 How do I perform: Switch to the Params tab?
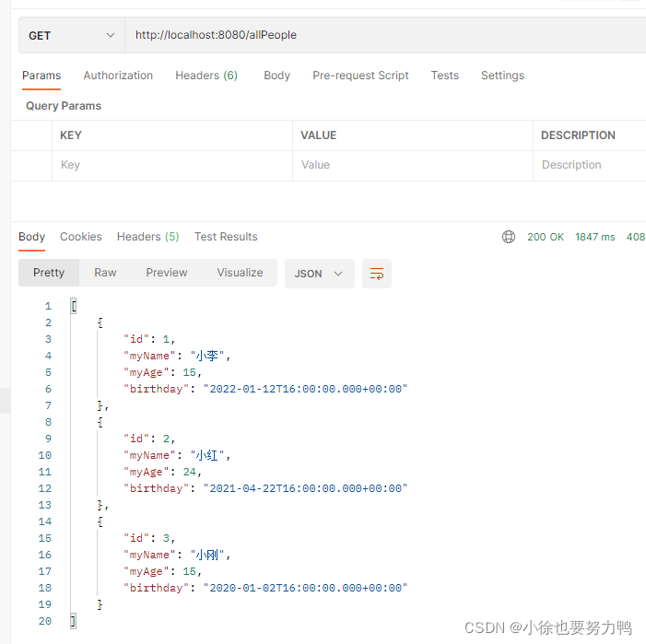pyautogui.click(x=41, y=76)
